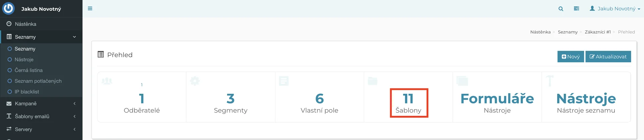Select the Černá listina circle marker
644x140 pixels.
(x=10, y=70)
